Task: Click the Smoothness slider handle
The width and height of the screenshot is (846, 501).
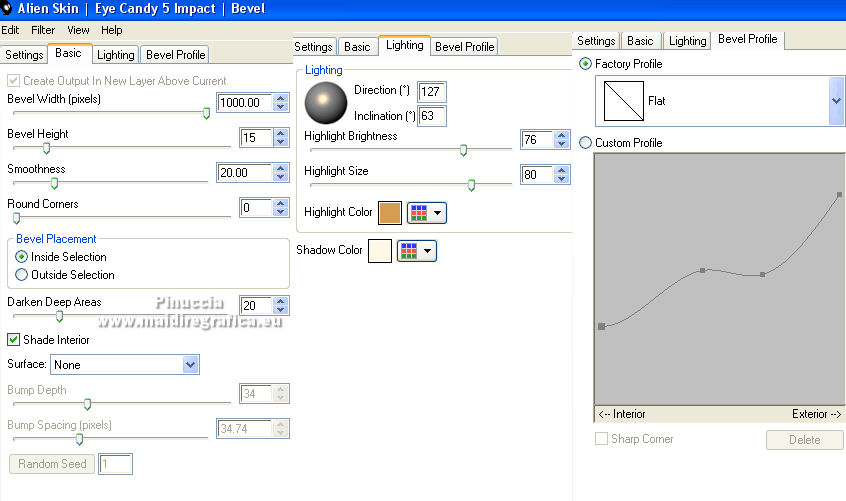Action: click(54, 183)
